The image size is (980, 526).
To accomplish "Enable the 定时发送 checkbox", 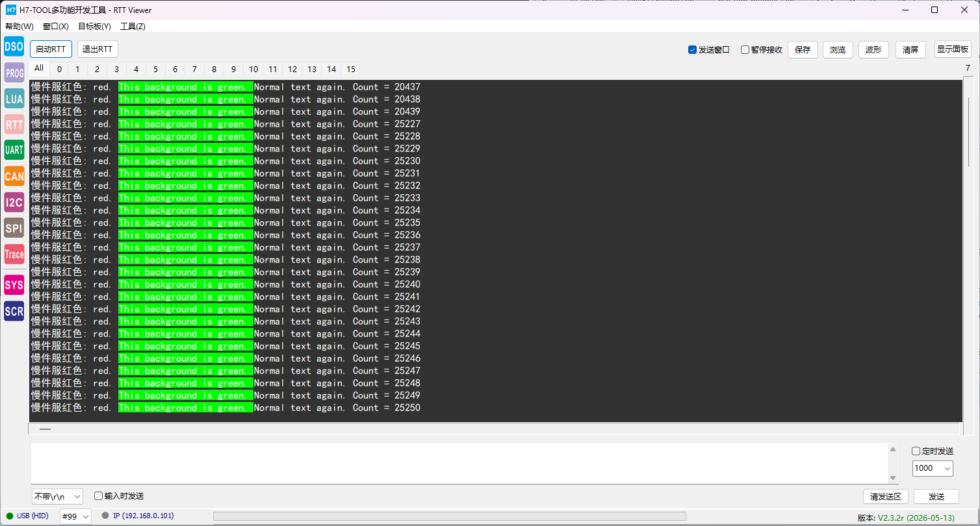I will pos(916,451).
